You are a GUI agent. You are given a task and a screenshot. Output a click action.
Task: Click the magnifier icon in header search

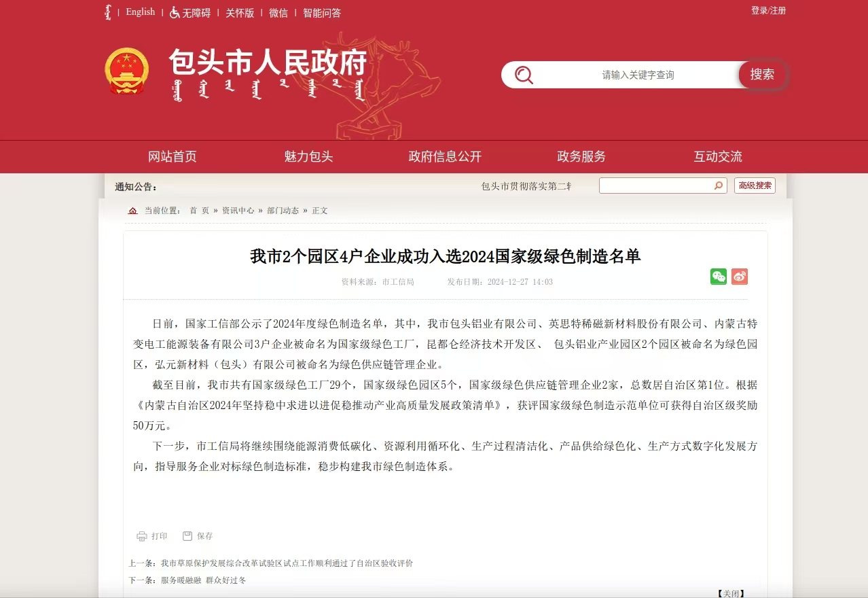coord(524,75)
